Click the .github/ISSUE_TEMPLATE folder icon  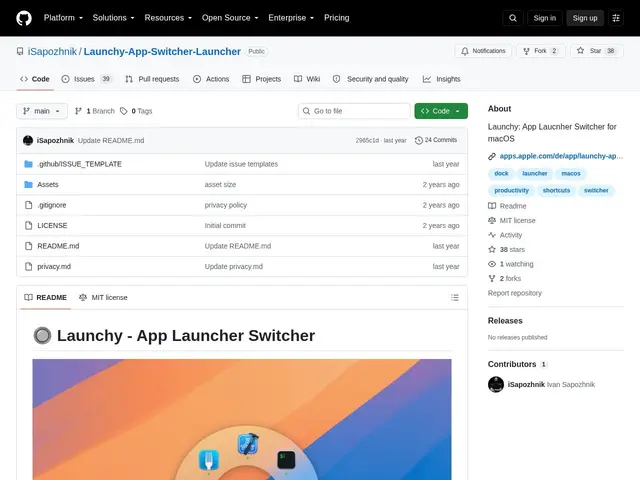point(28,164)
